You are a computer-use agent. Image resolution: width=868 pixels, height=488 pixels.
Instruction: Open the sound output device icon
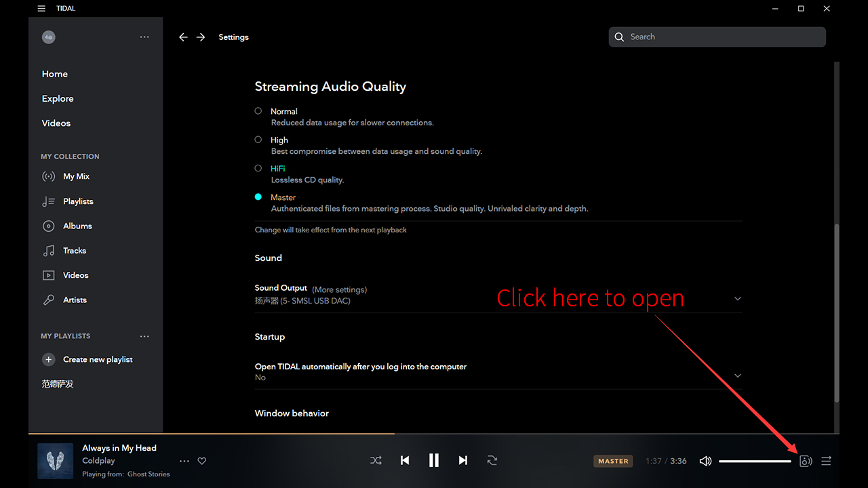coord(806,461)
